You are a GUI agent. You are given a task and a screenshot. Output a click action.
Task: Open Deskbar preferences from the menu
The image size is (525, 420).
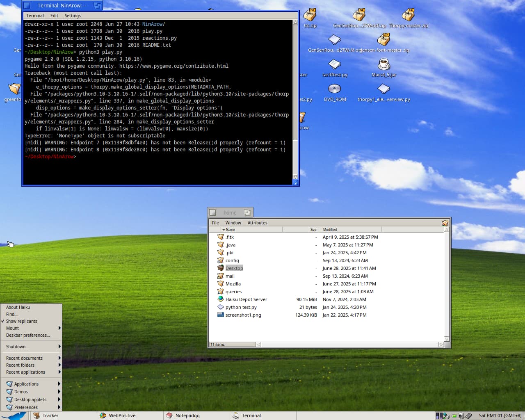click(28, 335)
